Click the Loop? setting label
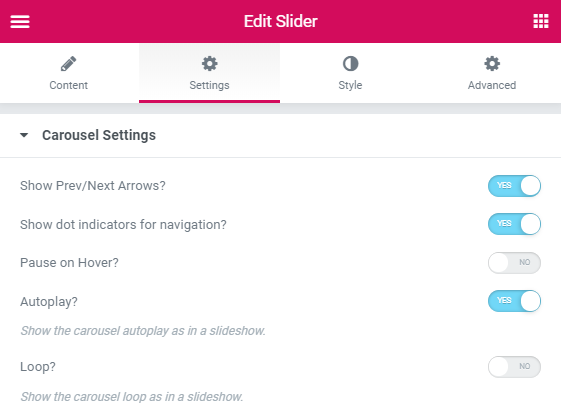 pyautogui.click(x=38, y=367)
